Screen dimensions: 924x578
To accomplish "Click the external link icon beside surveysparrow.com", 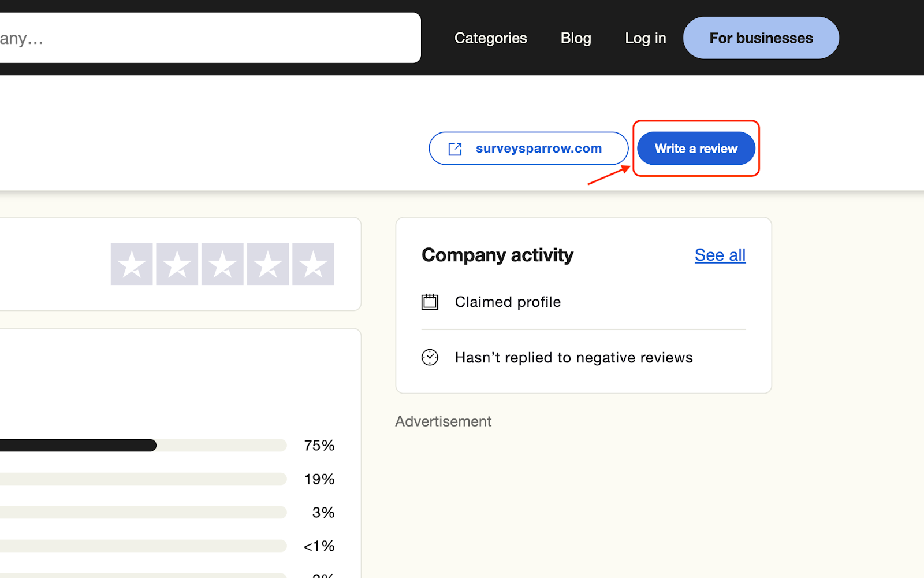I will (x=455, y=149).
